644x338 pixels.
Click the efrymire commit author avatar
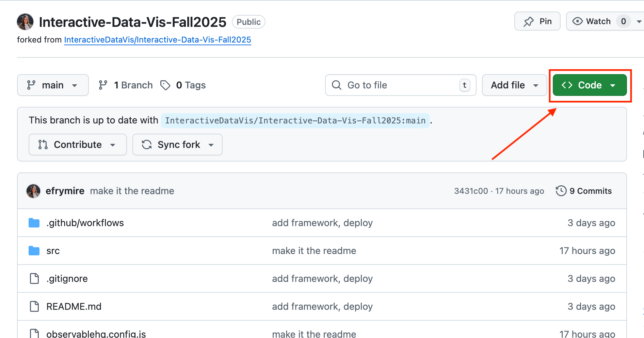tap(33, 191)
